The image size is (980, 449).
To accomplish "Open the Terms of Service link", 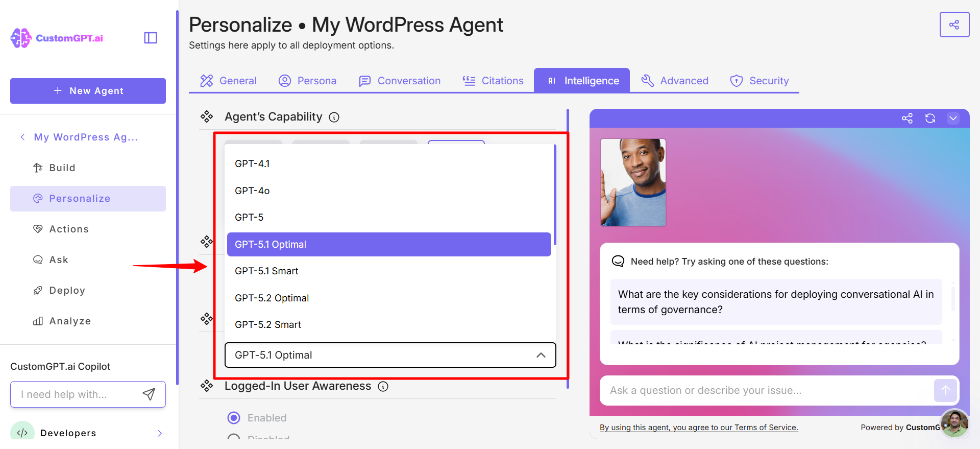I will 699,428.
